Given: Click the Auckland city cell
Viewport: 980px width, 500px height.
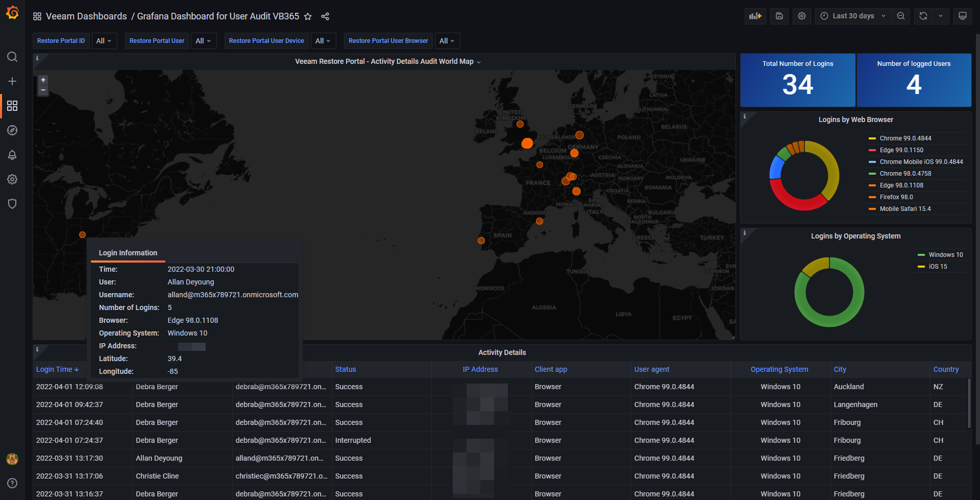Looking at the screenshot, I should [x=849, y=387].
